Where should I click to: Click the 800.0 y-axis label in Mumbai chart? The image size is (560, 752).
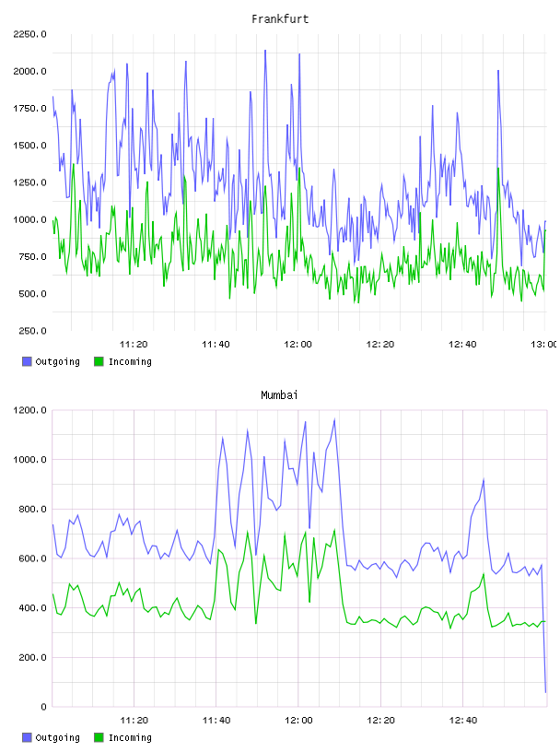coord(32,510)
